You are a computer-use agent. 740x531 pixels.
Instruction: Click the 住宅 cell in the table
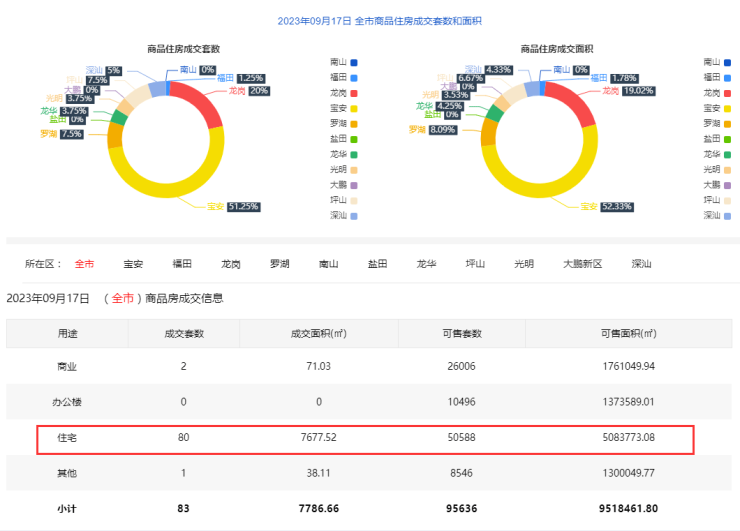67,438
